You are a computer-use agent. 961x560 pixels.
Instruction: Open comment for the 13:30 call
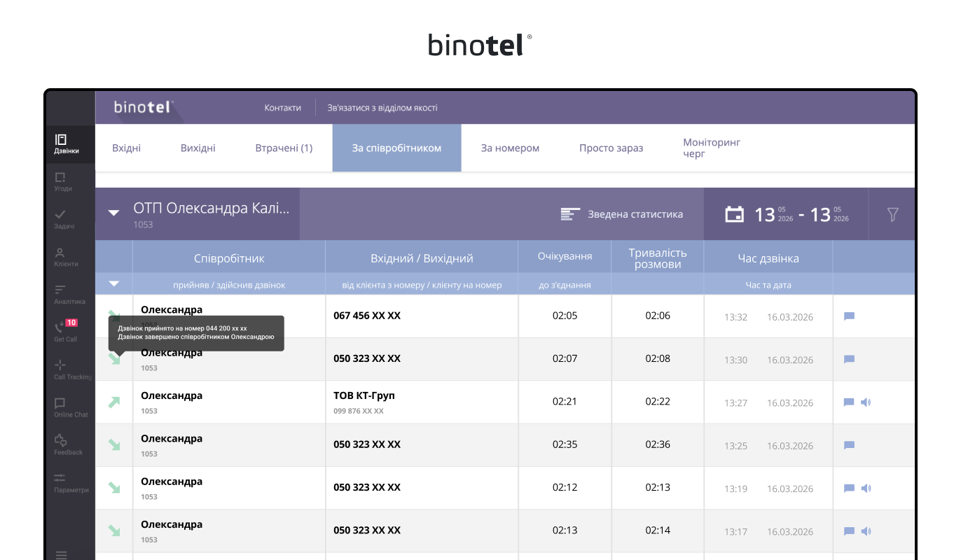tap(849, 359)
